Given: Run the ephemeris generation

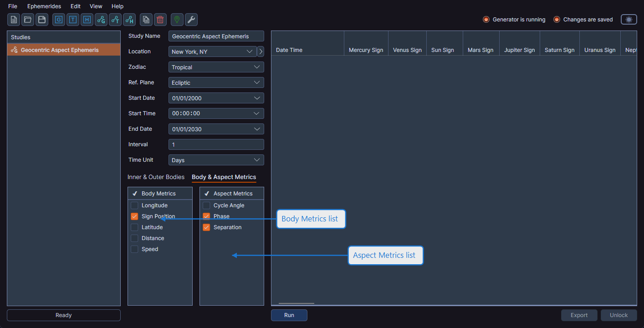Looking at the screenshot, I should [289, 315].
